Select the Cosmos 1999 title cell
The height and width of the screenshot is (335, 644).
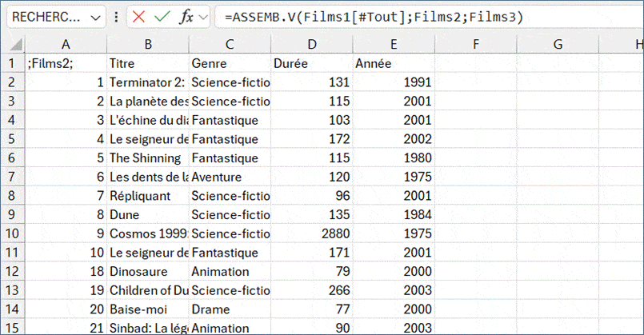(148, 233)
